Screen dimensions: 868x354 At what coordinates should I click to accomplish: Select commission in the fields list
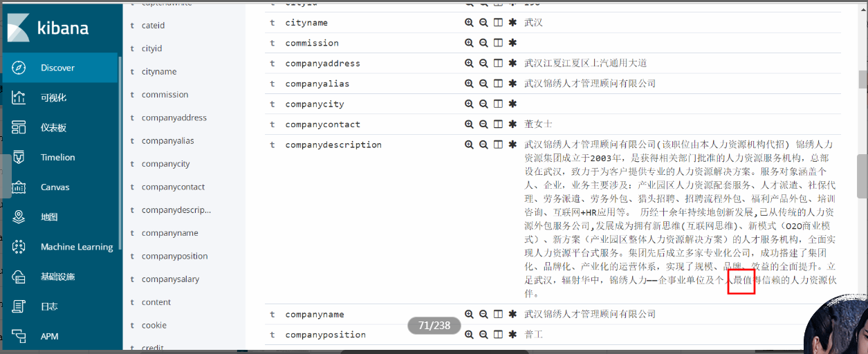(x=165, y=95)
